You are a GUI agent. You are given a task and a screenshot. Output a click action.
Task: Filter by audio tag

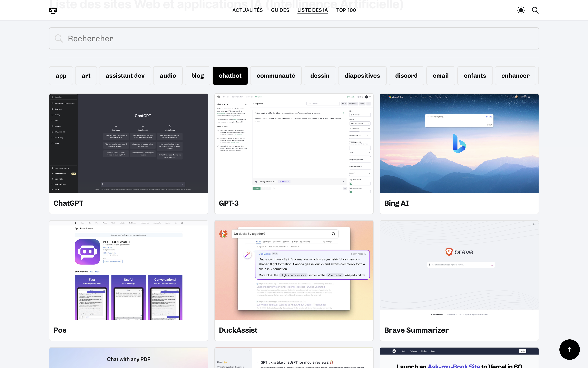click(168, 76)
